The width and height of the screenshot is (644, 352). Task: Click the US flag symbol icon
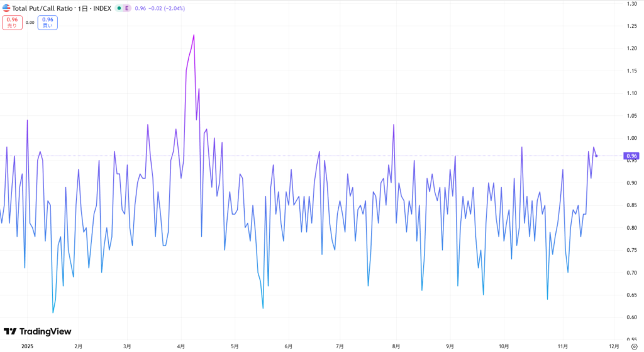(x=6, y=8)
